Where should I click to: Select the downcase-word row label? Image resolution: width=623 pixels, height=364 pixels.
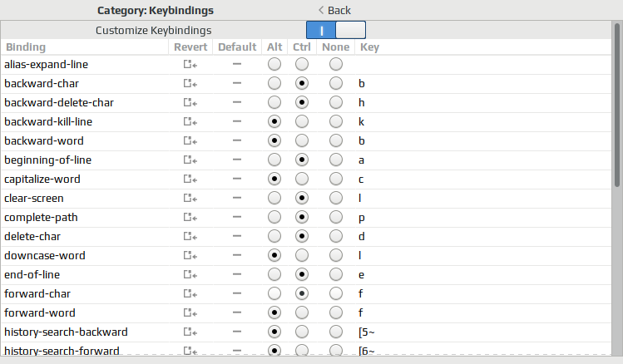(45, 255)
